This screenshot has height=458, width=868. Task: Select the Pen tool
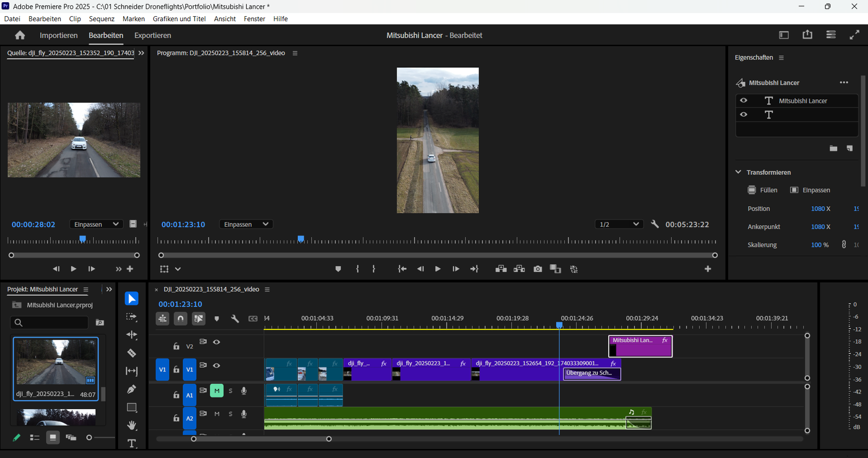[x=132, y=389]
